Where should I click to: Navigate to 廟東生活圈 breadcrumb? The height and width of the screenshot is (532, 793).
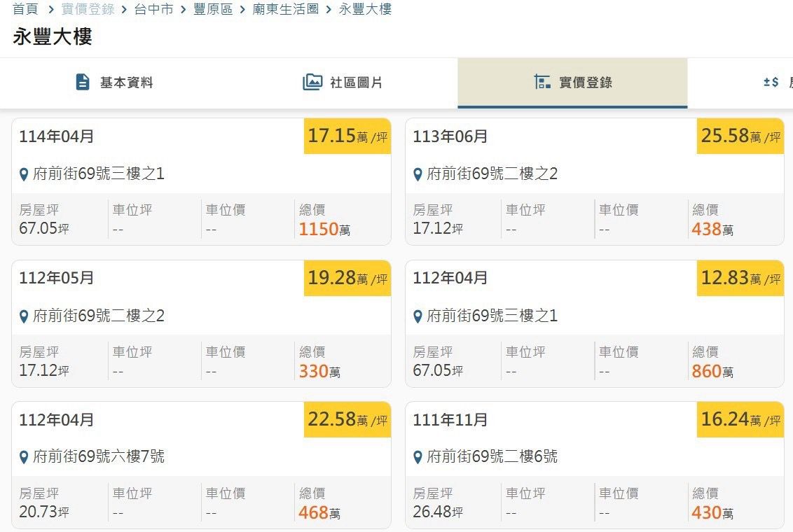click(286, 10)
